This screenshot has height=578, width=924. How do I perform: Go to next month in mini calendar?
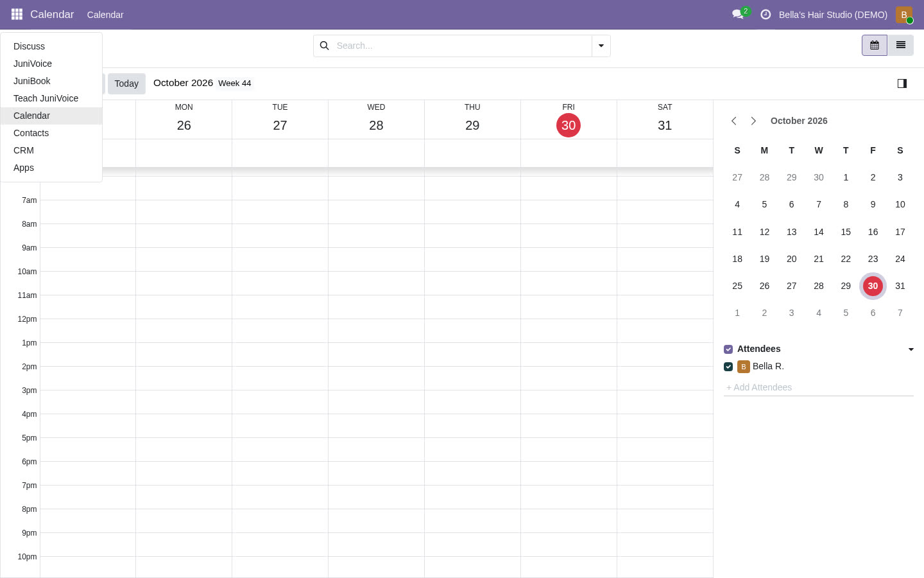click(753, 121)
